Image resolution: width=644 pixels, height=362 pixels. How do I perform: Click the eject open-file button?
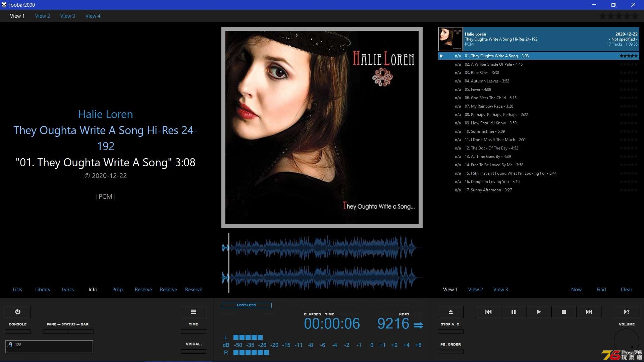[x=451, y=312]
